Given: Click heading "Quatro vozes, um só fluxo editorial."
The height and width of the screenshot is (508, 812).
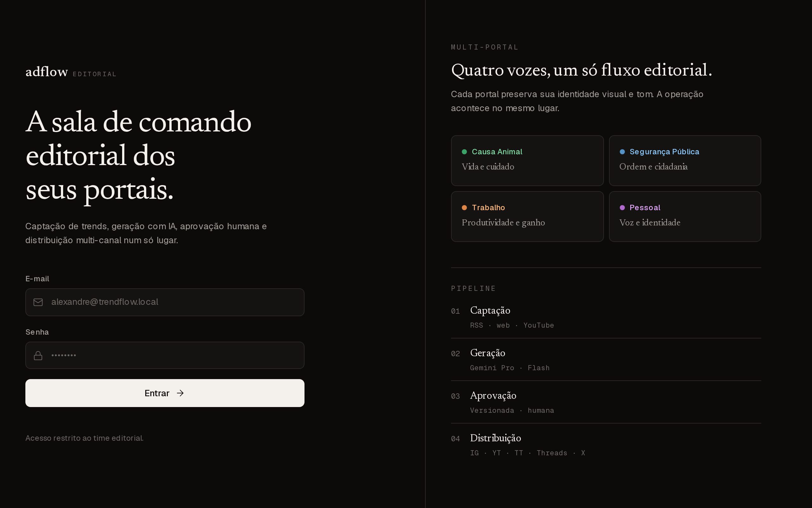Looking at the screenshot, I should pos(581,70).
